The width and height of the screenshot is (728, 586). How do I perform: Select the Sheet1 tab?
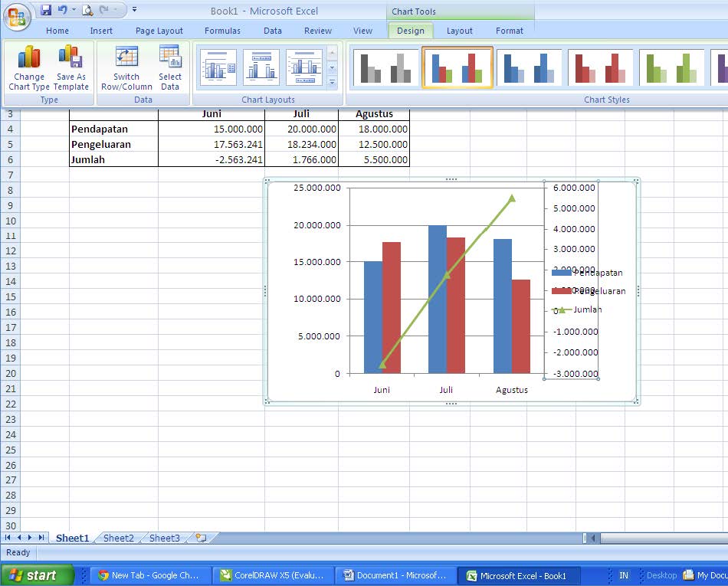[x=72, y=538]
